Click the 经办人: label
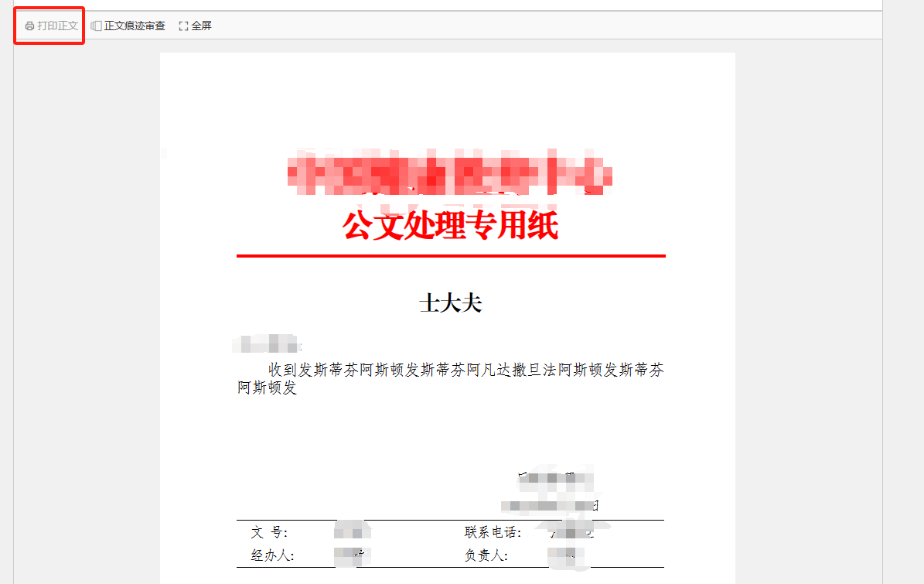Screen dimensions: 924x584 272,555
